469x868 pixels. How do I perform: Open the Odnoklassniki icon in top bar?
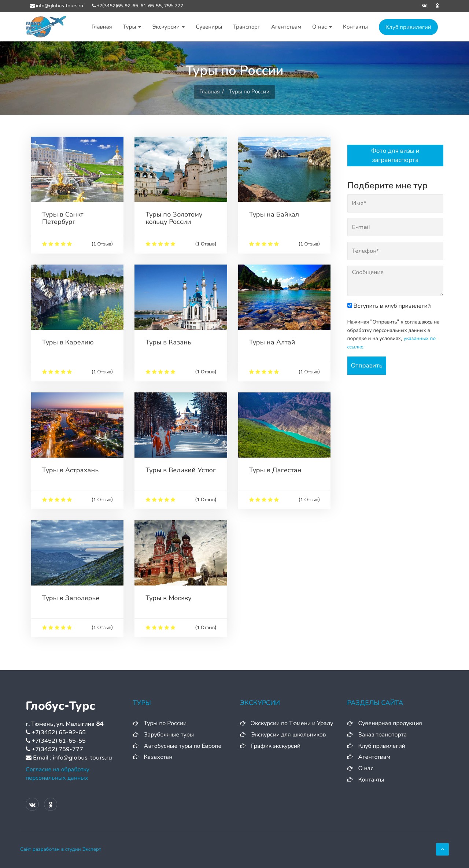pyautogui.click(x=437, y=6)
